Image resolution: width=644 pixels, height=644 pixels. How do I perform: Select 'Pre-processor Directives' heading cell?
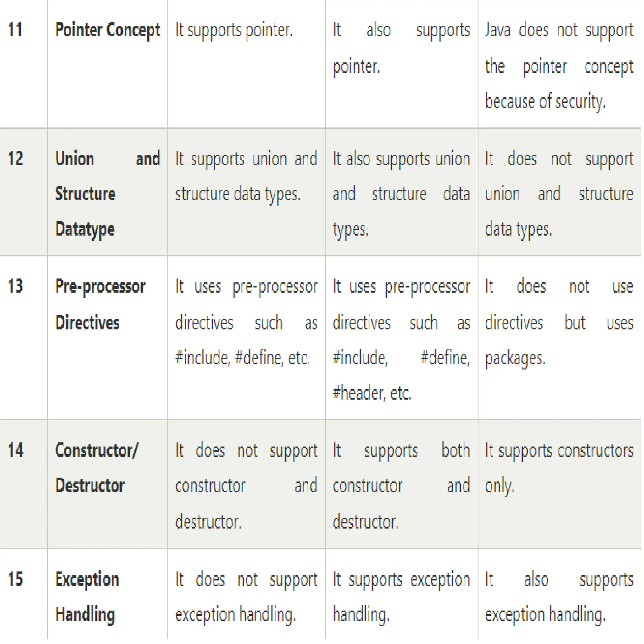[x=107, y=337]
